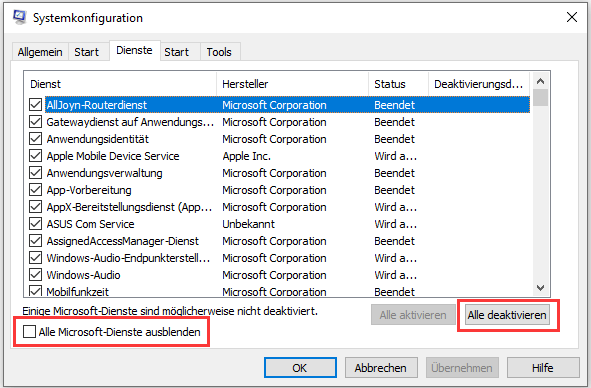Sort by the Dienst column header
The height and width of the screenshot is (388, 591).
120,84
